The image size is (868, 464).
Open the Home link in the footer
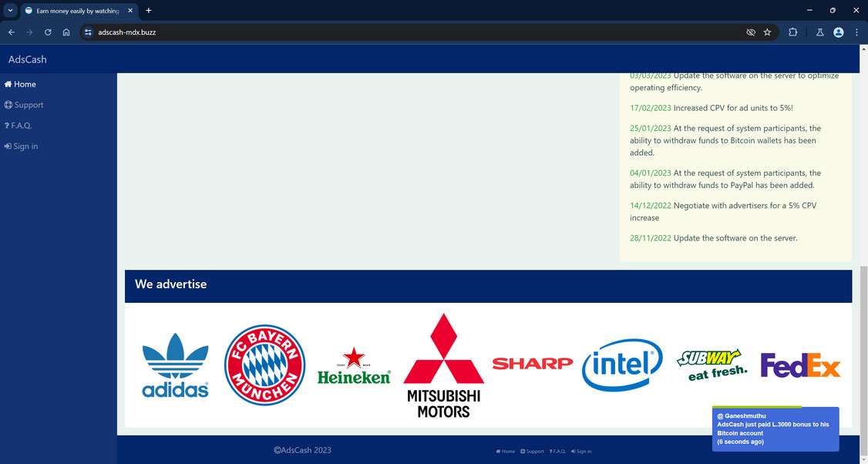coord(506,451)
